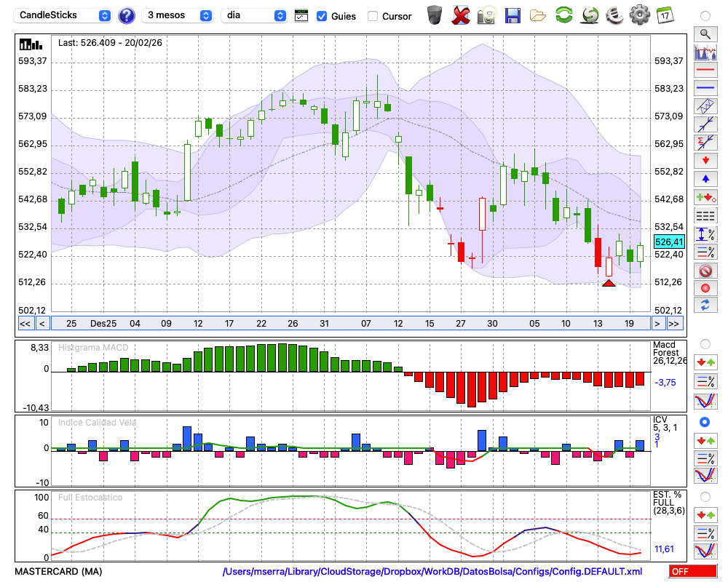Screen dimensions: 728x582
Task: Click the blue floppy disk save icon
Action: pyautogui.click(x=513, y=15)
